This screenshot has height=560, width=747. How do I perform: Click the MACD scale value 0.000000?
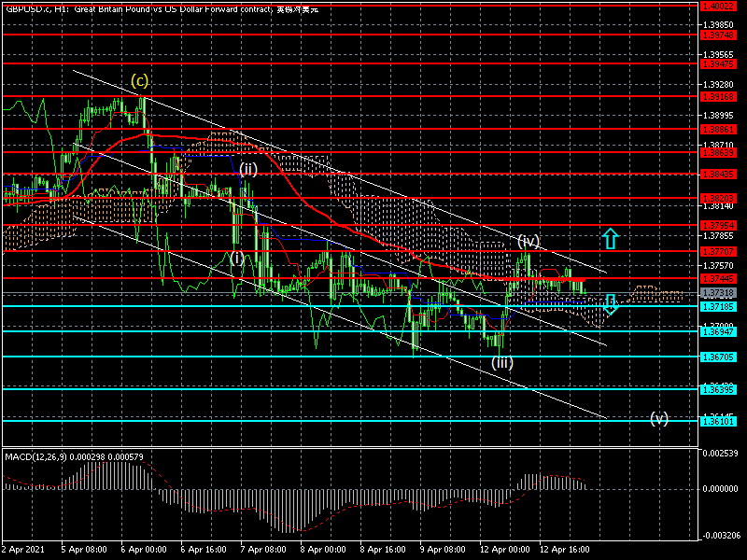(720, 489)
